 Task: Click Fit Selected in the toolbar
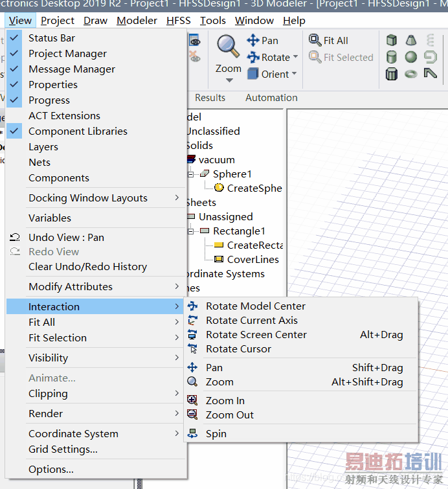(x=341, y=58)
